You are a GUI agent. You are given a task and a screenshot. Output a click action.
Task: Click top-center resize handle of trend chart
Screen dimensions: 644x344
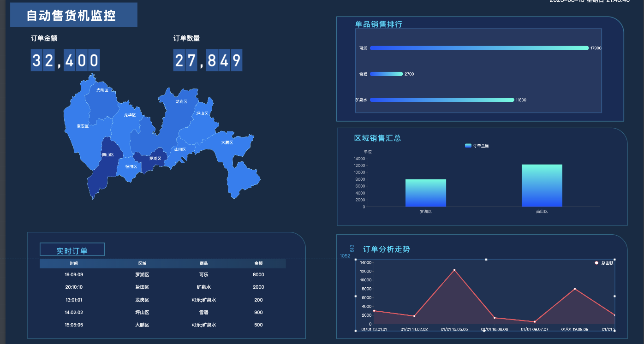click(486, 260)
